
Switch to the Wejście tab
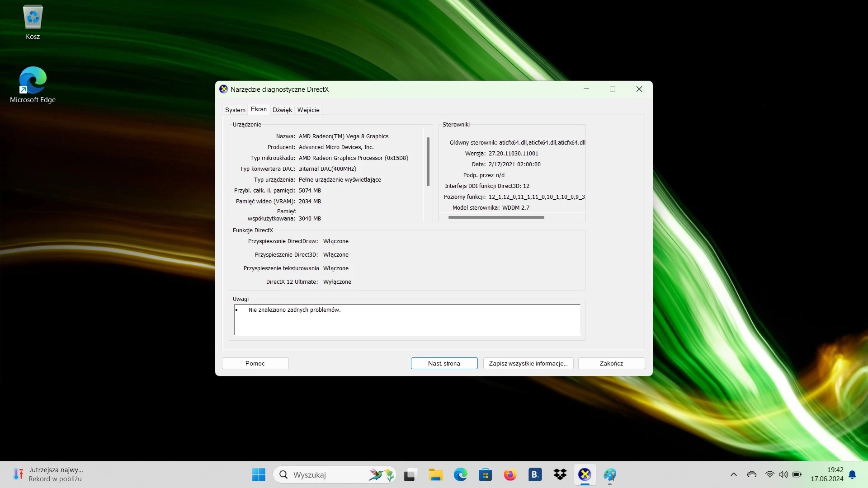308,109
